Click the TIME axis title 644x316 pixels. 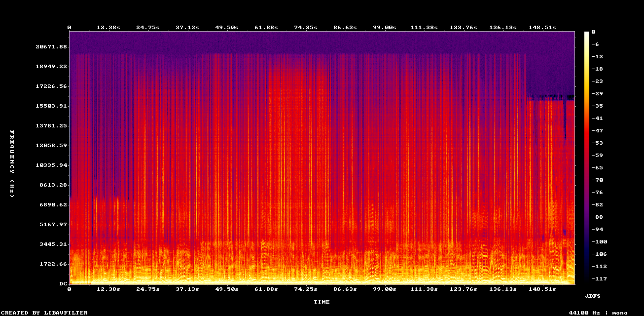322,302
